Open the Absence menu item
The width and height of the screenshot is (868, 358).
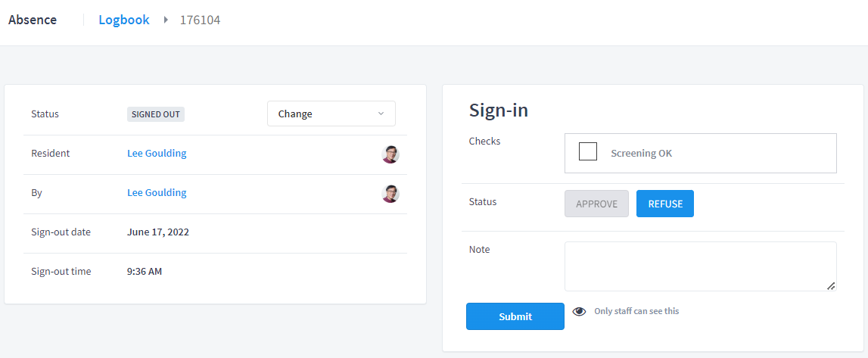pos(32,20)
